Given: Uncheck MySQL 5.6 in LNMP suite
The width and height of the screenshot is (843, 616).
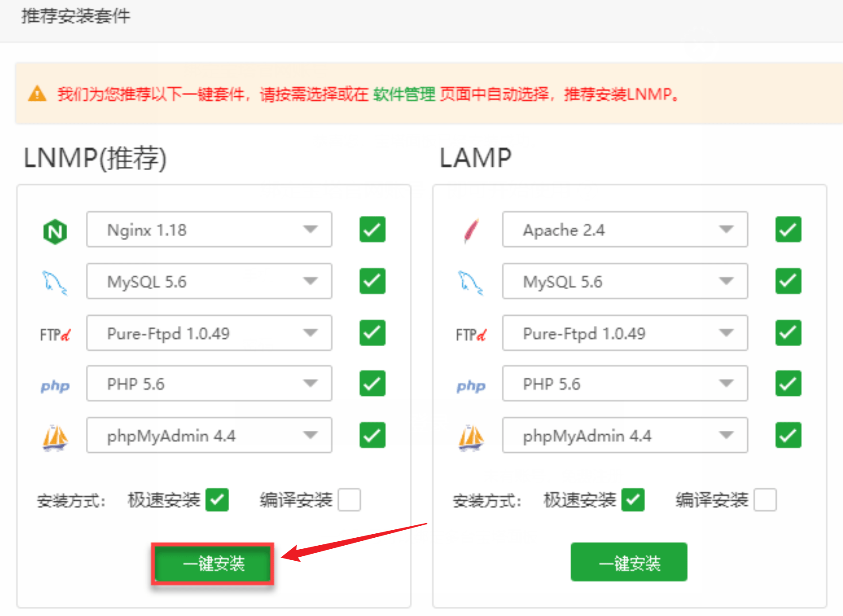Looking at the screenshot, I should [372, 281].
